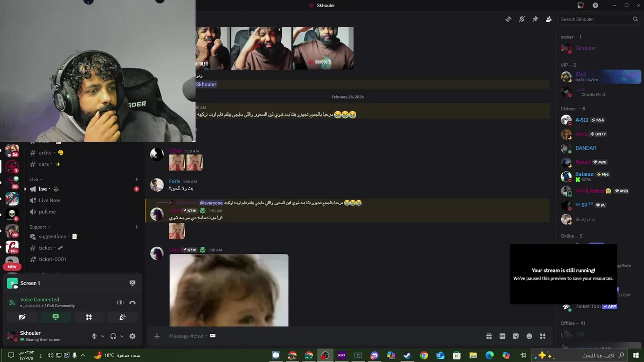
Task: Open noise suppression waveform icon
Action: pyautogui.click(x=120, y=302)
